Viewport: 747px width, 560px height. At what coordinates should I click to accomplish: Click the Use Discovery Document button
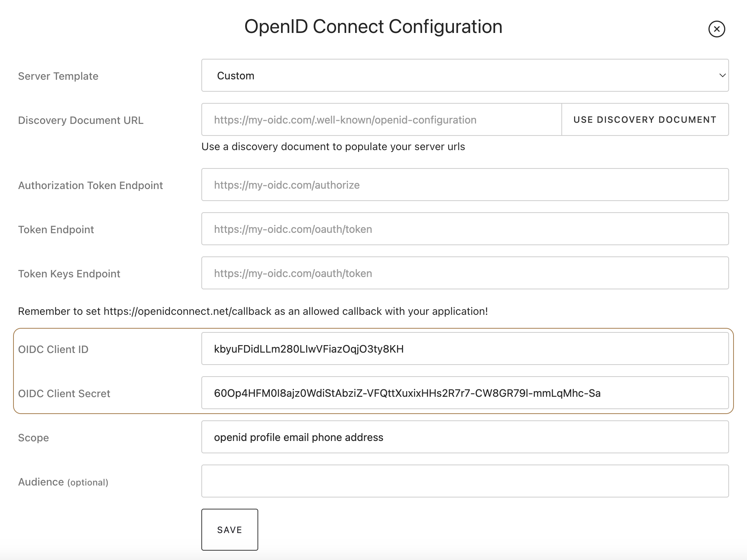644,120
